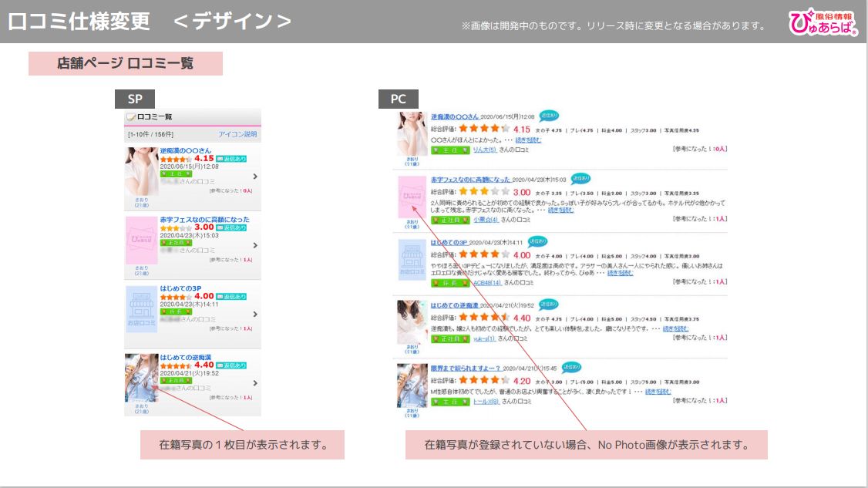Viewport: 868px width, 488px height.
Task: Open SP 赤字フェス review with its chevron arrow
Action: tap(255, 245)
